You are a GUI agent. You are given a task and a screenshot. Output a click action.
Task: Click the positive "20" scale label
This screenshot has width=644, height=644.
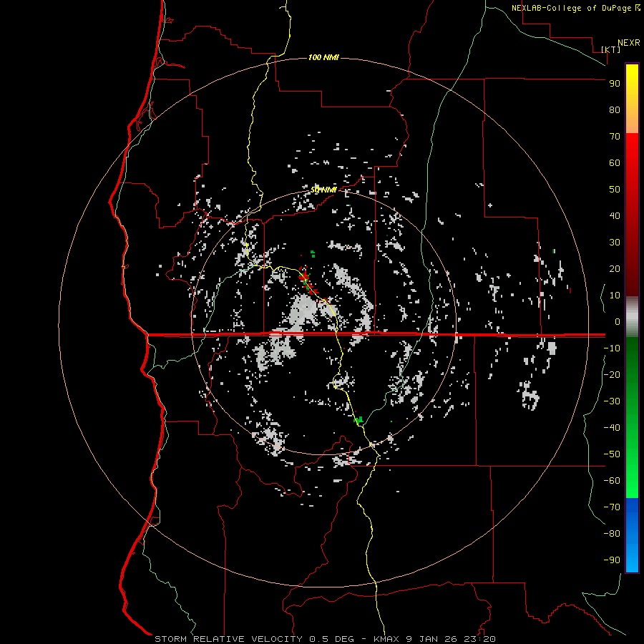tap(615, 268)
